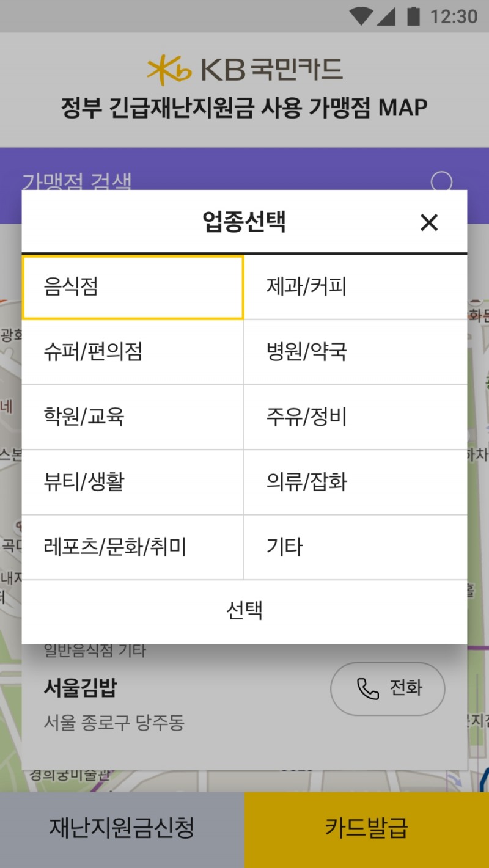This screenshot has width=489, height=868.
Task: Select the 병원/약국 category
Action: point(355,352)
